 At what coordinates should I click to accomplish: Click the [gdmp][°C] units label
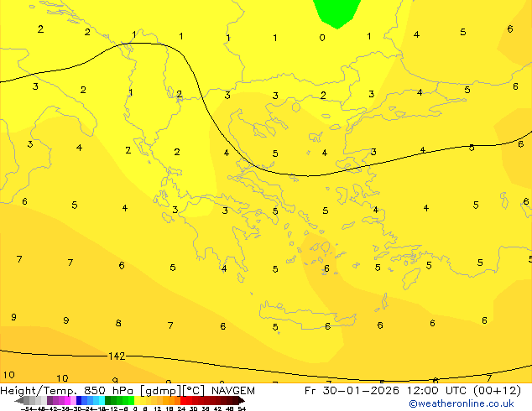(x=172, y=391)
